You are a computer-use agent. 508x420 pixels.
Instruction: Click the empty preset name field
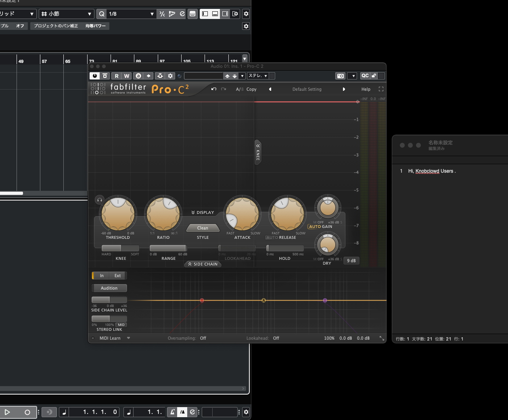pyautogui.click(x=204, y=76)
